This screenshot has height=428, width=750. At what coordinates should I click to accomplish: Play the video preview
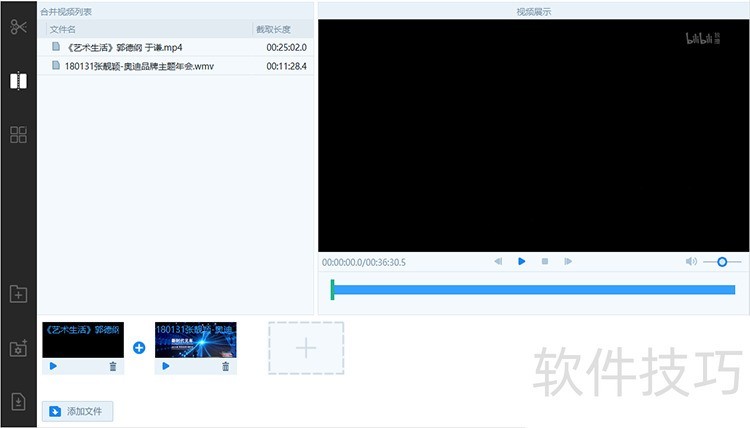pos(521,262)
